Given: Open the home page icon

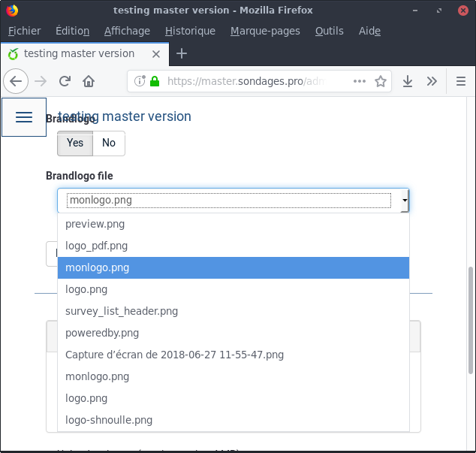Looking at the screenshot, I should coord(89,81).
